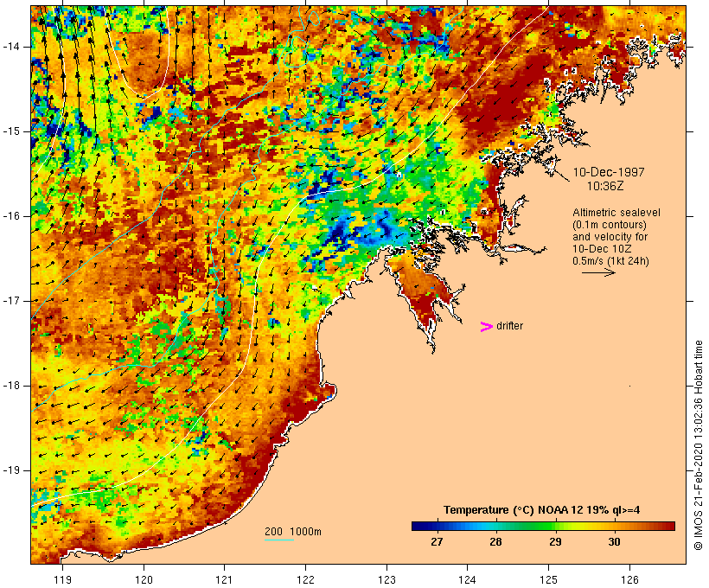The image size is (709, 588).
Task: Click longitude axis label '121'
Action: pyautogui.click(x=224, y=579)
